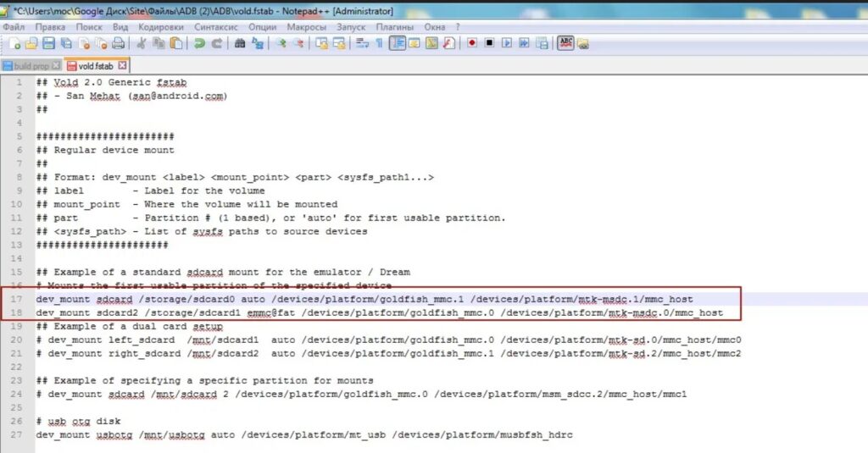868x453 pixels.
Task: Cut the selection using the scissors icon
Action: [x=142, y=43]
